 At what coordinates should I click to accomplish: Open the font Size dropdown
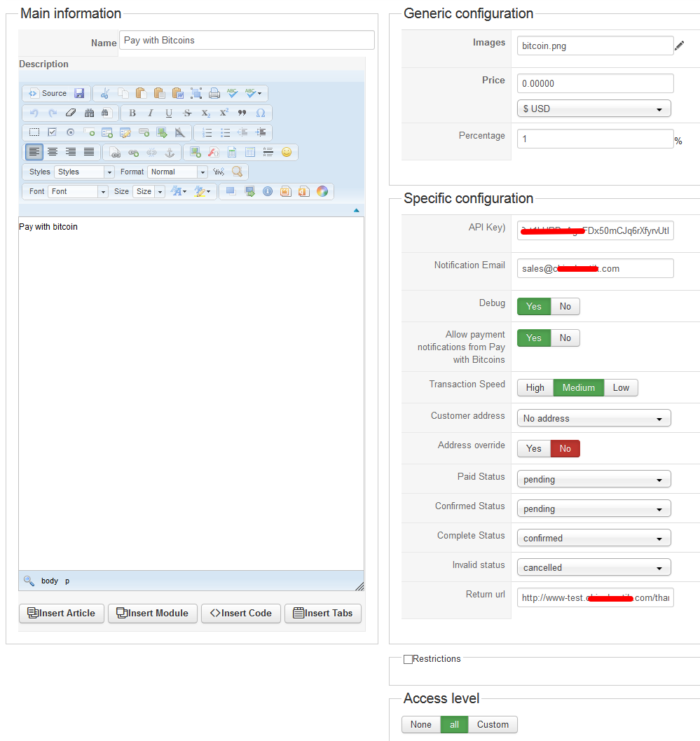tap(149, 191)
